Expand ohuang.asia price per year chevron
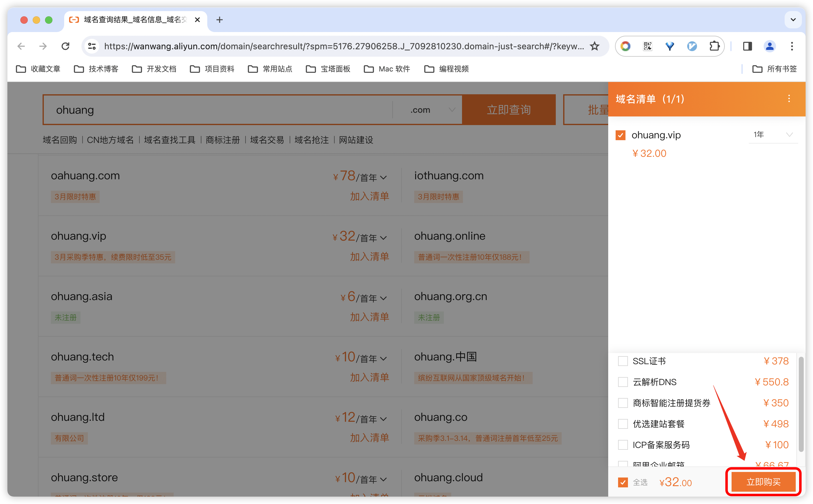The height and width of the screenshot is (504, 813). [x=384, y=298]
